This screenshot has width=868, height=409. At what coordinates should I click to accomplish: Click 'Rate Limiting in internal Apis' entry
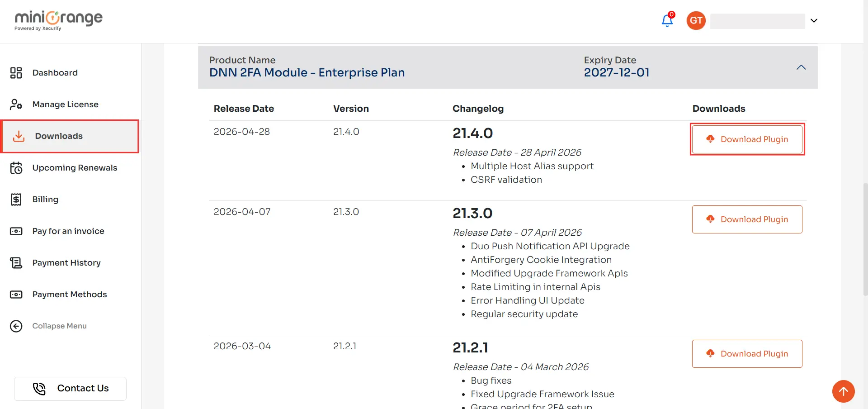click(x=536, y=287)
